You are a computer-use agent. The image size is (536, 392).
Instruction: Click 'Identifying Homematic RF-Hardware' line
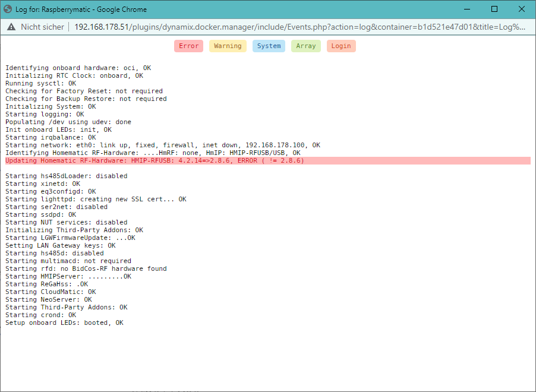point(153,153)
